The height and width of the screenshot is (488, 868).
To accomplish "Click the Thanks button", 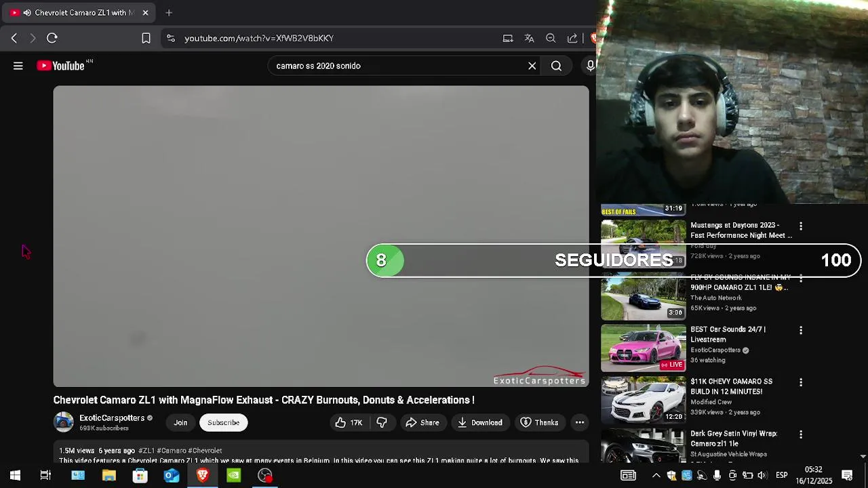I will coord(539,422).
